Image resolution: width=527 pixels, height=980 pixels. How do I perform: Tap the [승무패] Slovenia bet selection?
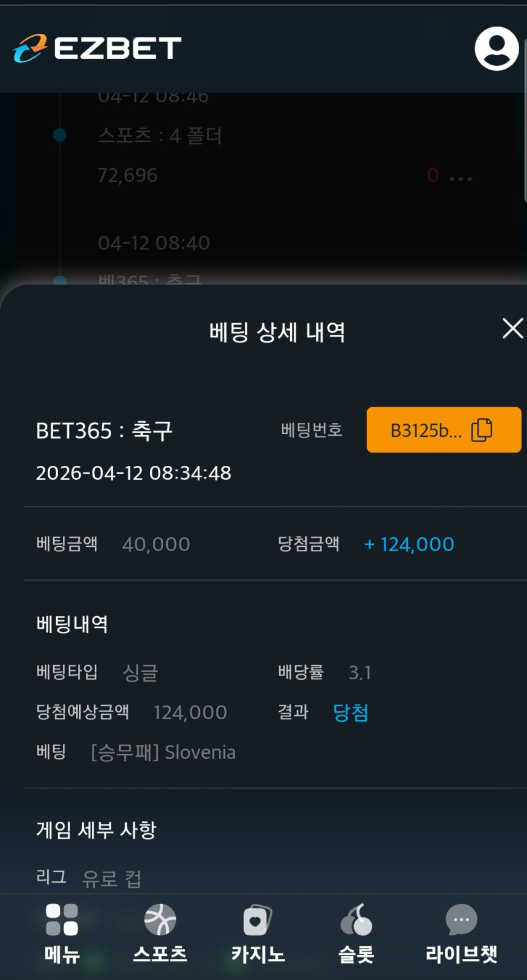pyautogui.click(x=163, y=752)
